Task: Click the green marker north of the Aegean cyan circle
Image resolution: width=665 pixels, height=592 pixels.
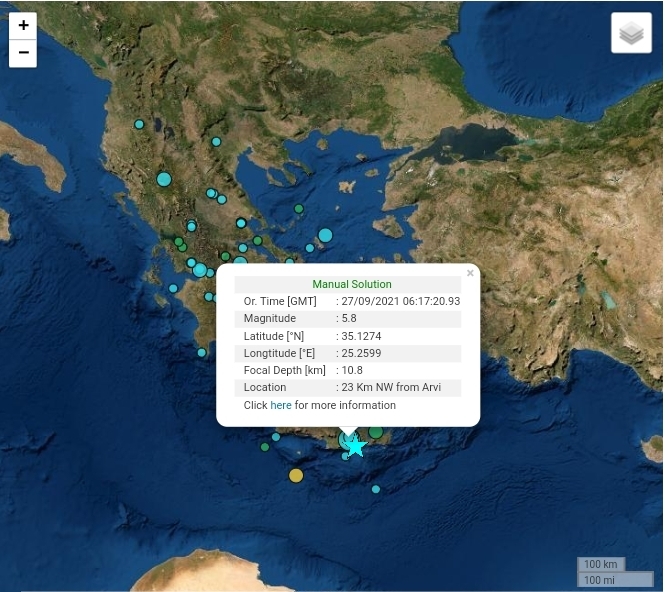Action: pyautogui.click(x=299, y=209)
